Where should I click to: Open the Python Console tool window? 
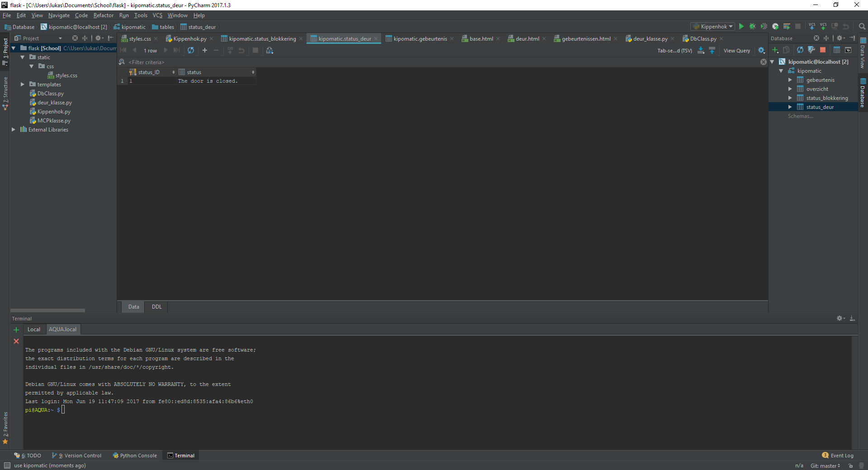pyautogui.click(x=135, y=456)
